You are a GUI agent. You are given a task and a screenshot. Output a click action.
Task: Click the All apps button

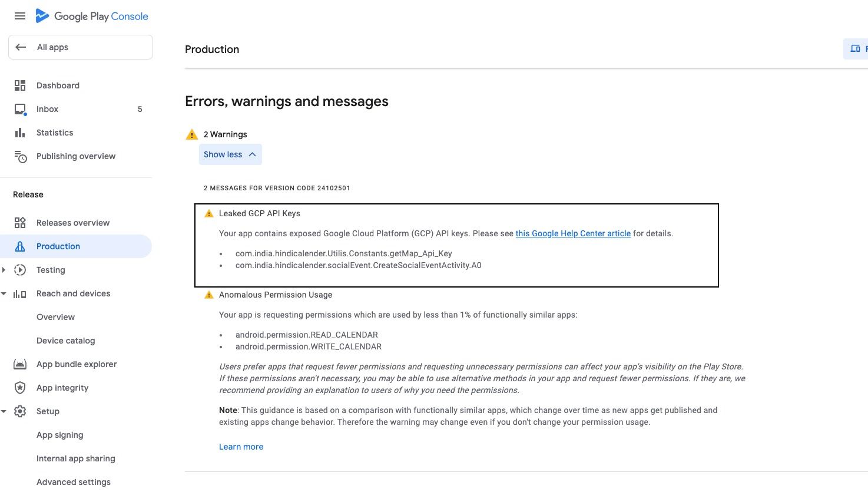[81, 47]
